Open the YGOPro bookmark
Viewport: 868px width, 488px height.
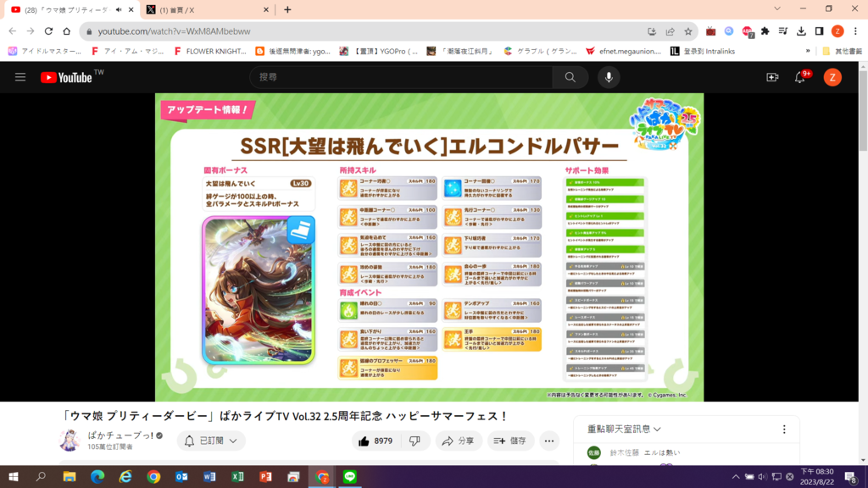coord(379,52)
